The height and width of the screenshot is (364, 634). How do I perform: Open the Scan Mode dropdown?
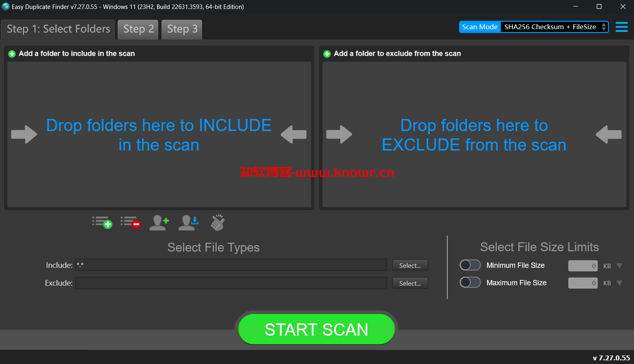pos(554,27)
